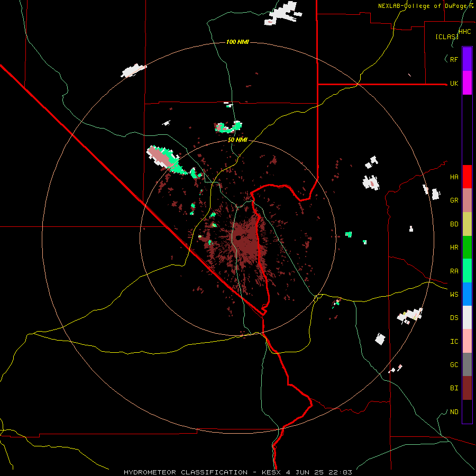
Task: Click the radar site center dot
Action: point(239,237)
